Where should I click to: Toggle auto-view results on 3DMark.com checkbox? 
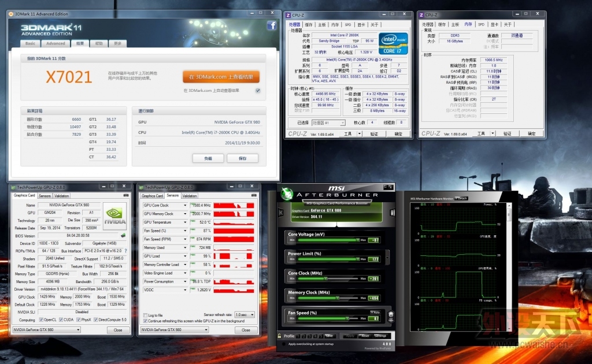click(258, 91)
